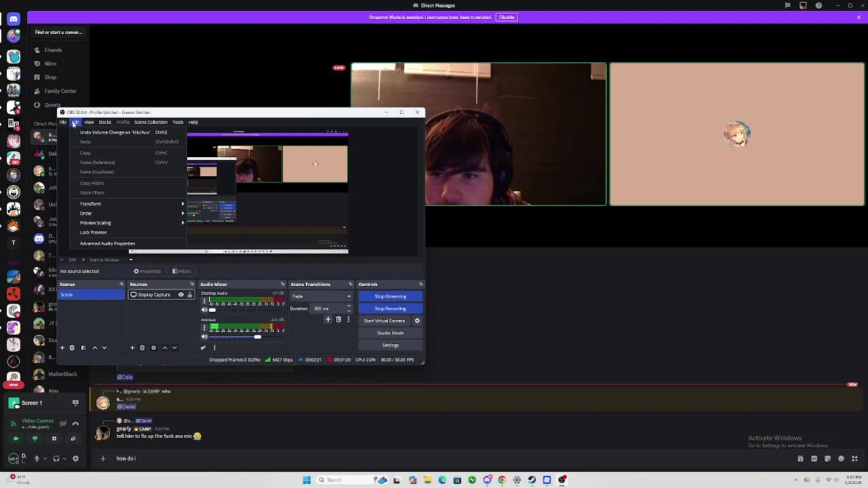Toggle Discord microphone mute
868x488 pixels.
click(37, 459)
